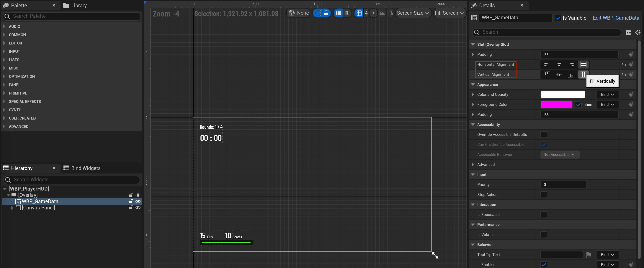This screenshot has height=268, width=644.
Task: Open Color and Opacity Bind dropdown
Action: tap(607, 94)
